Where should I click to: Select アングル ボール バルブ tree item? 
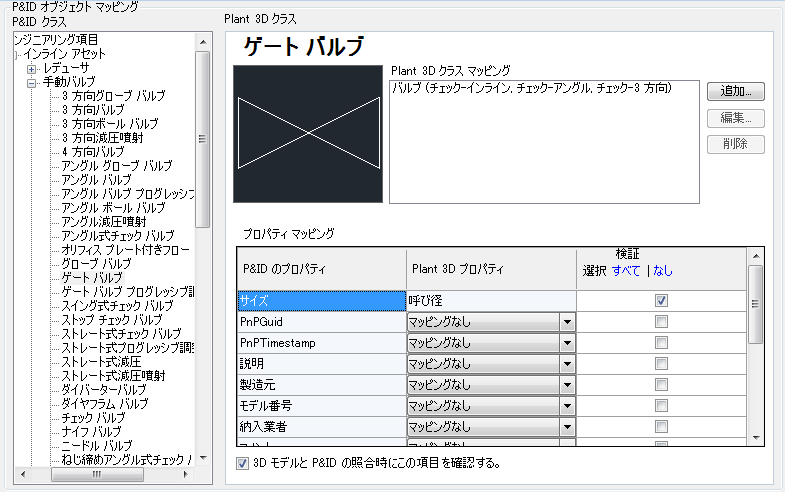pos(113,208)
